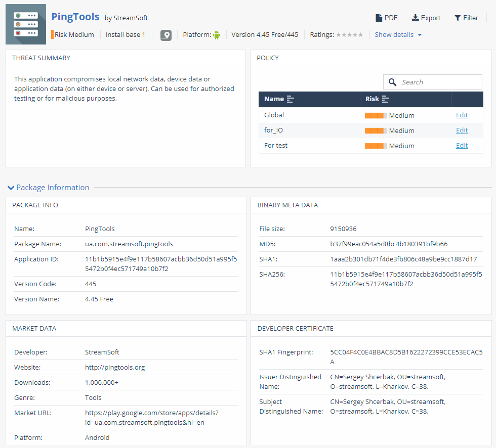496x448 pixels.
Task: Click the SHA256 hash value
Action: pos(406,279)
